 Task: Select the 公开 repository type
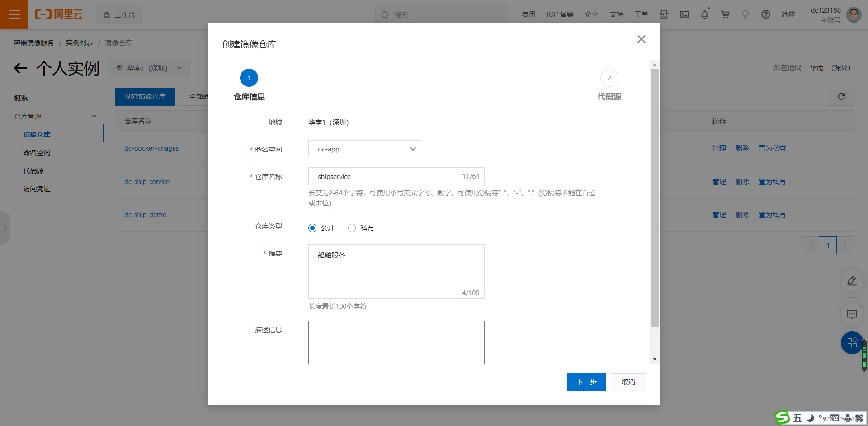[x=312, y=227]
